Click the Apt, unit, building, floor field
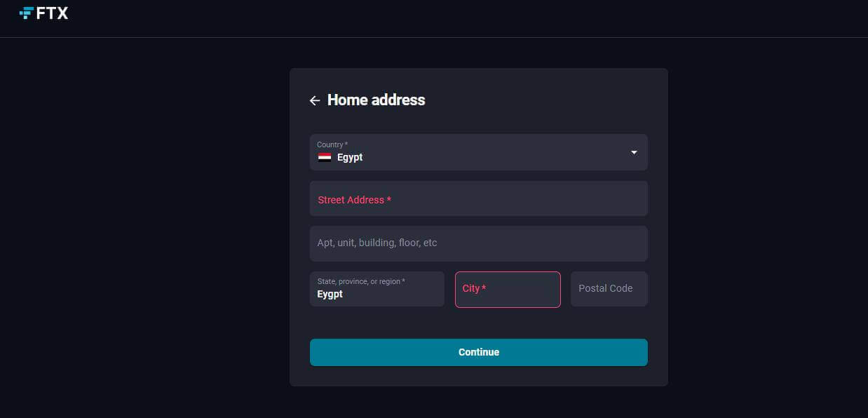868x418 pixels. pyautogui.click(x=479, y=243)
